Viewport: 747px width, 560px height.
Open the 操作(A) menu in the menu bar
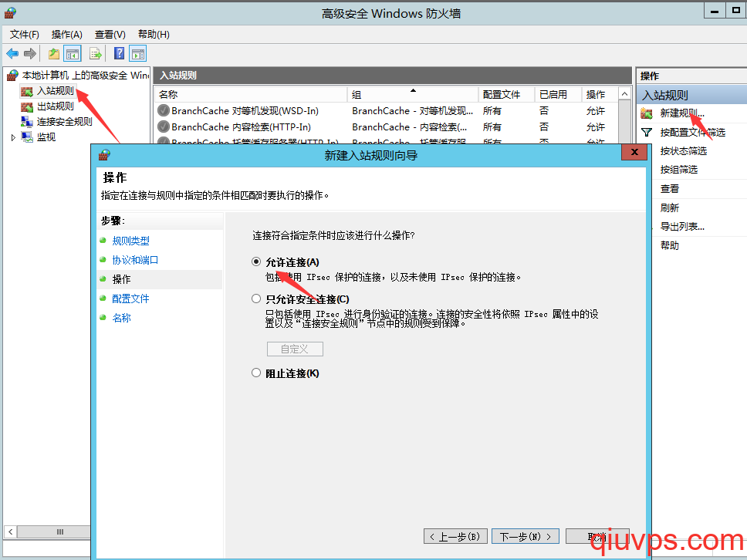pyautogui.click(x=66, y=34)
